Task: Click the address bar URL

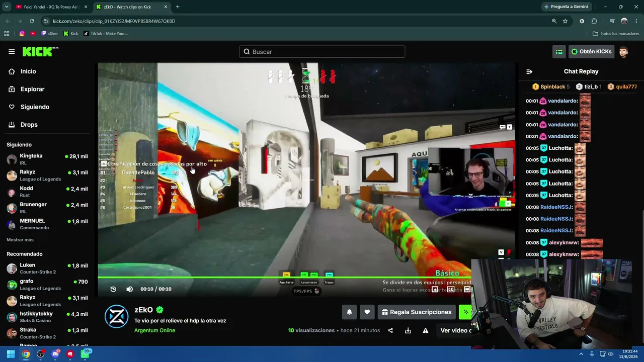Action: coord(114,21)
